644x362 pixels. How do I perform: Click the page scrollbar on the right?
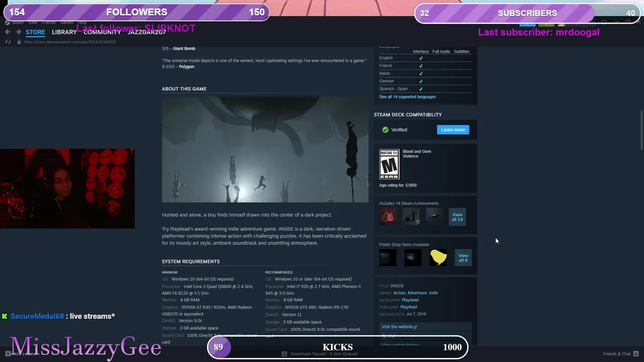[641, 130]
